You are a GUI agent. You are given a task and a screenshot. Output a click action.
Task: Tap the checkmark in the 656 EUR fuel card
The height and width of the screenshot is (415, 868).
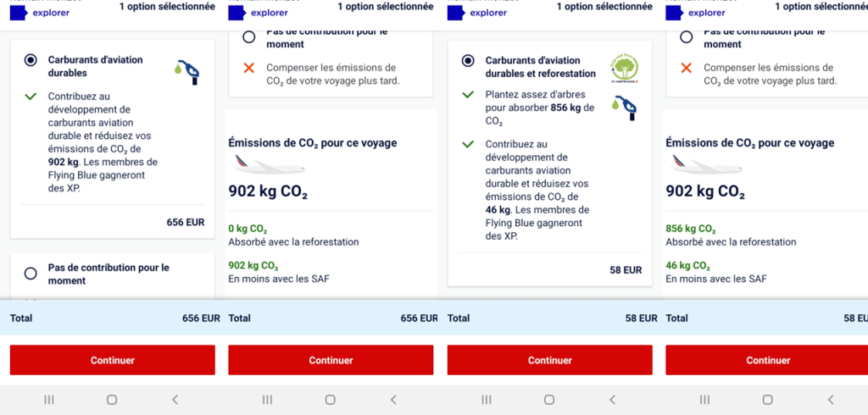31,97
